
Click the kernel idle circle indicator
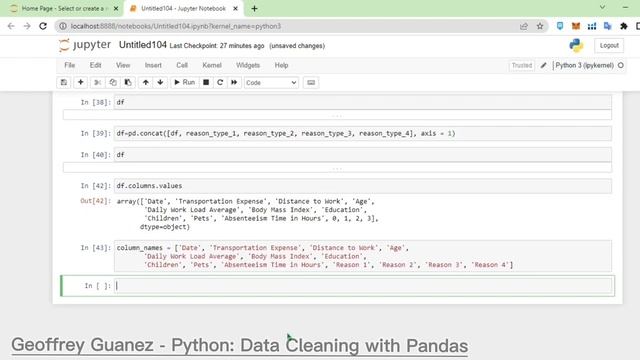[621, 65]
